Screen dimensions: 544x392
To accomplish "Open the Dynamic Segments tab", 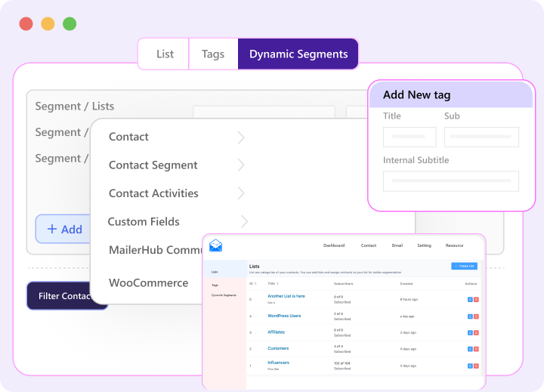I will pyautogui.click(x=298, y=54).
